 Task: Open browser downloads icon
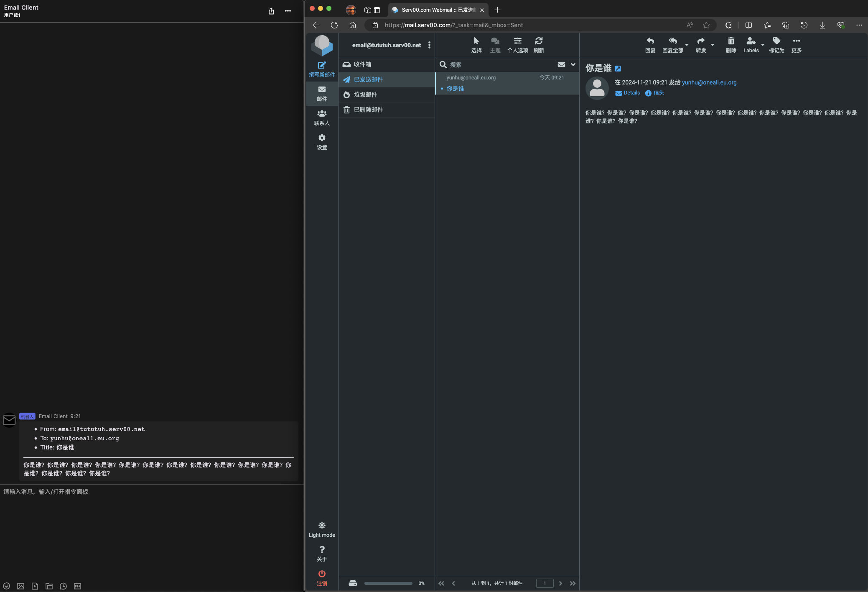click(x=822, y=25)
